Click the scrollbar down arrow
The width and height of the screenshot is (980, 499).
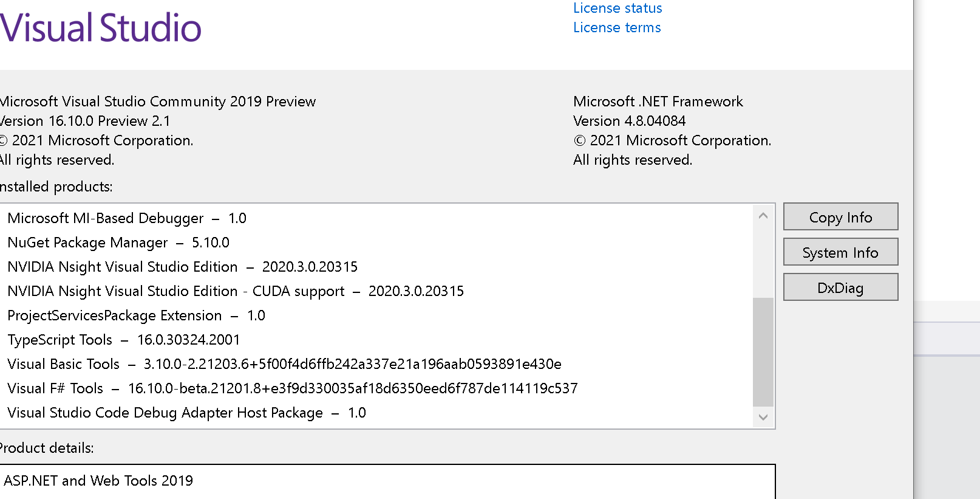pos(763,418)
